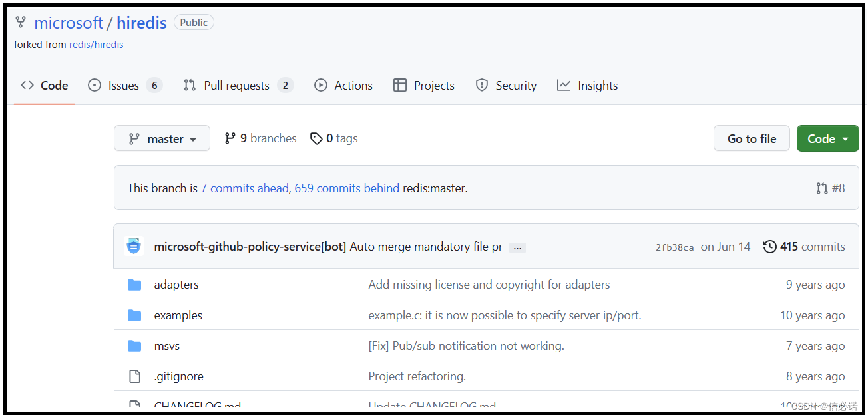
Task: Switch to the Code tab
Action: point(45,85)
